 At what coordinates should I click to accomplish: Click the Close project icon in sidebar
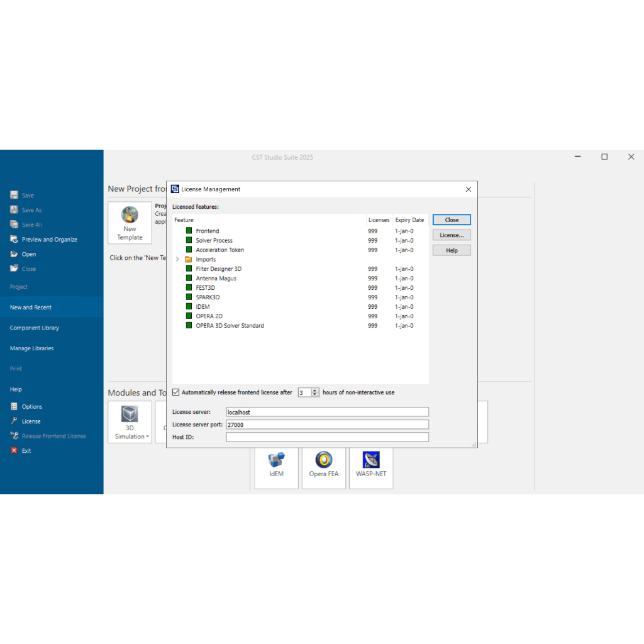tap(14, 269)
